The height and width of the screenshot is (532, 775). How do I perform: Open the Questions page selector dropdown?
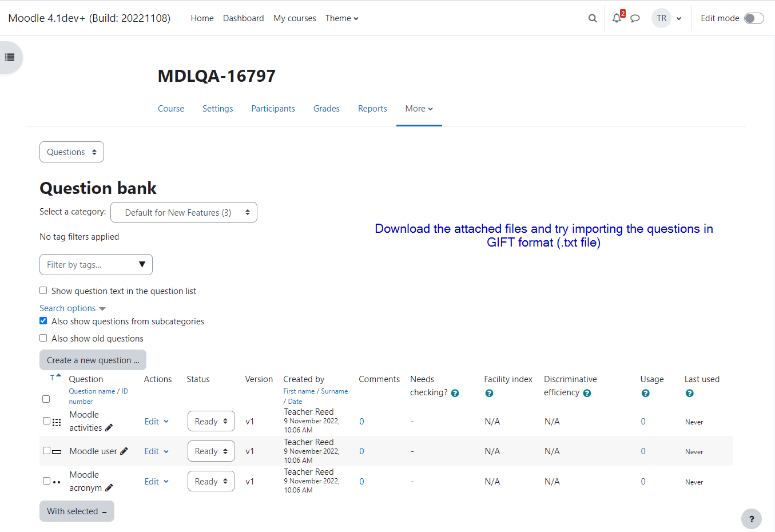coord(71,152)
